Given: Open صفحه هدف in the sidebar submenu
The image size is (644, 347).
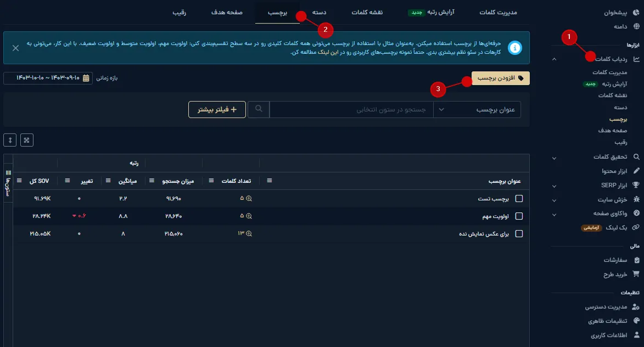Looking at the screenshot, I should tap(613, 131).
